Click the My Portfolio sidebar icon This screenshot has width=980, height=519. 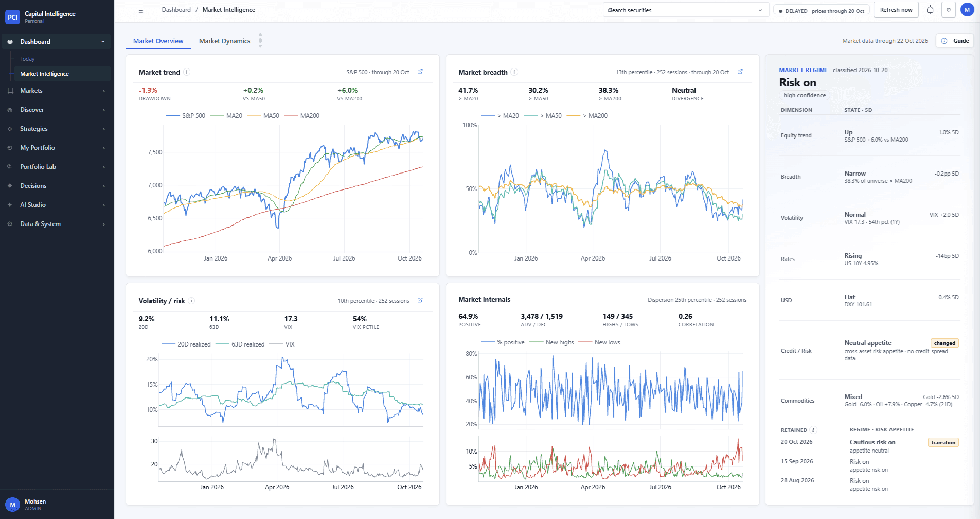10,148
